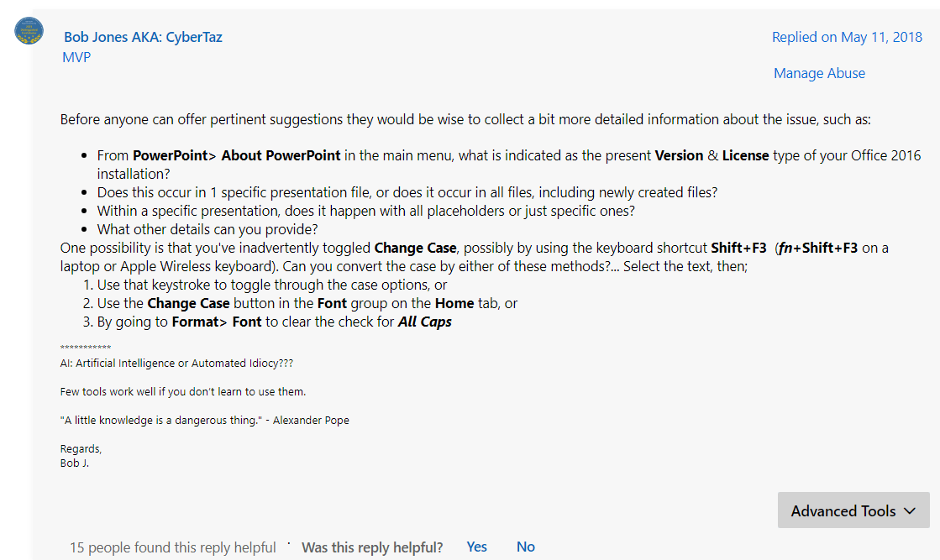Vote Yes for reply helpfulness
940x560 pixels.
(476, 547)
